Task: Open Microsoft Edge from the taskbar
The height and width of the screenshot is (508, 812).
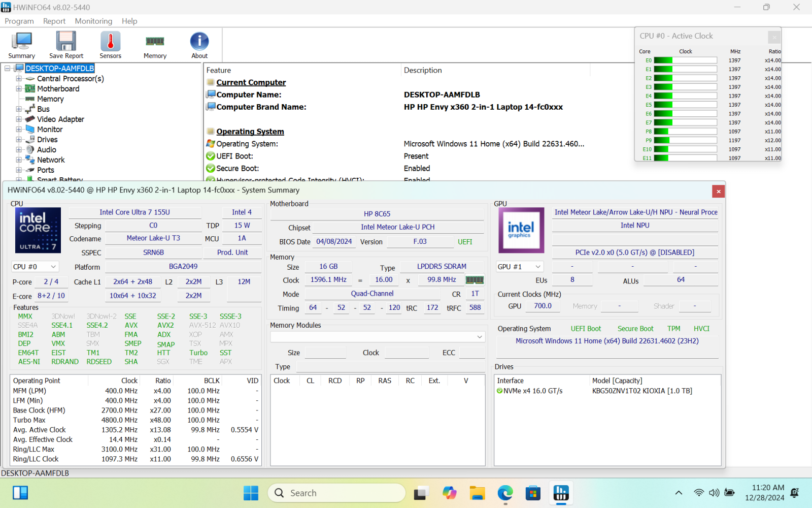Action: (505, 493)
